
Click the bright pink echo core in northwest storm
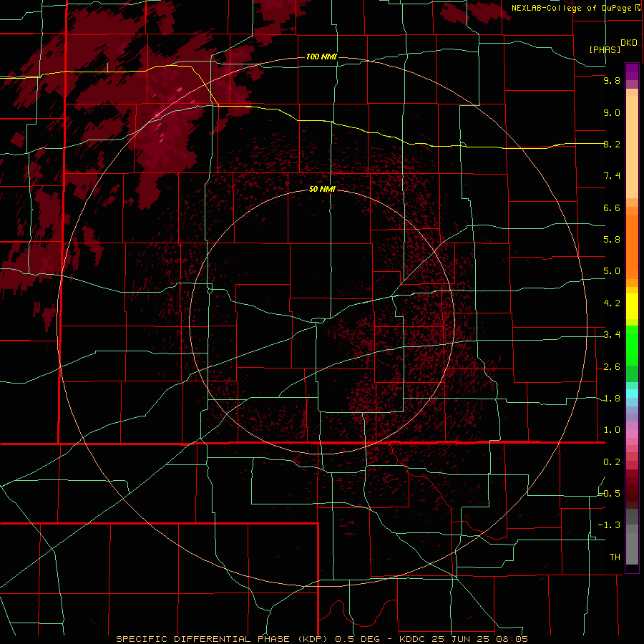[179, 89]
